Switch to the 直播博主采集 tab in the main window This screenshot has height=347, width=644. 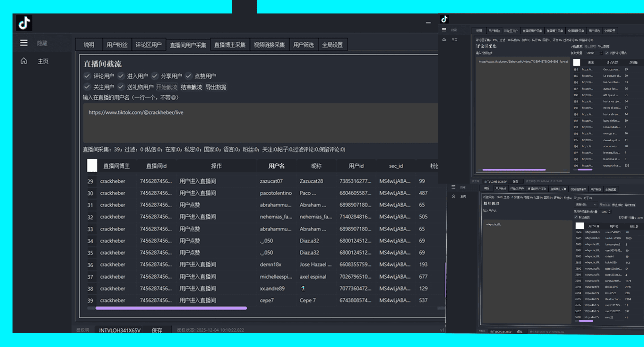pos(229,45)
